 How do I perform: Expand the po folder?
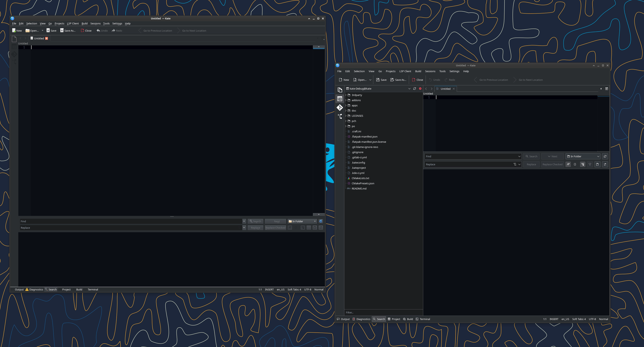click(346, 126)
